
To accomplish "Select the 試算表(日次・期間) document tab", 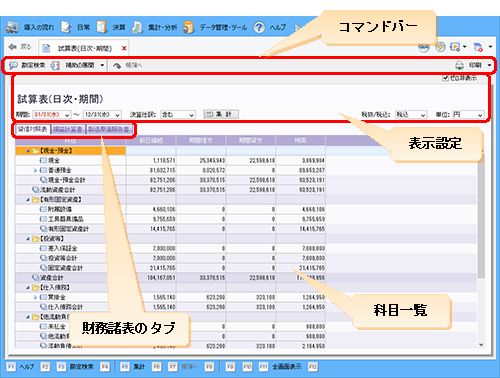I will click(x=85, y=49).
